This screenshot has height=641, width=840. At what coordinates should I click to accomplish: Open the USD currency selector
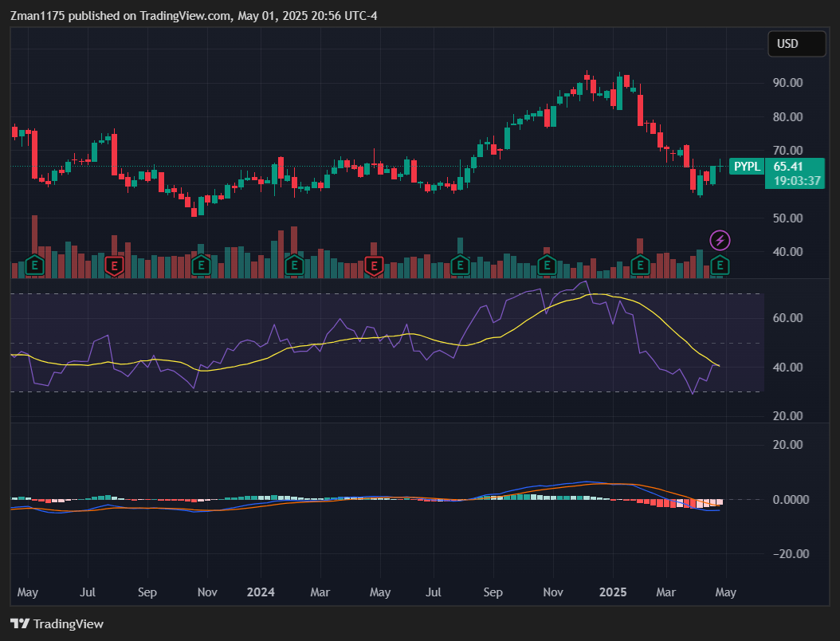(x=797, y=44)
